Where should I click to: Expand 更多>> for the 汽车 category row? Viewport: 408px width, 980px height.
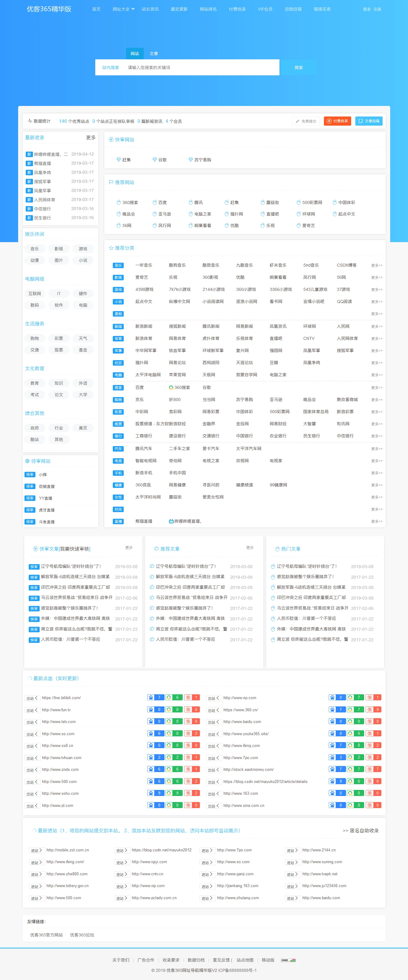tap(377, 449)
